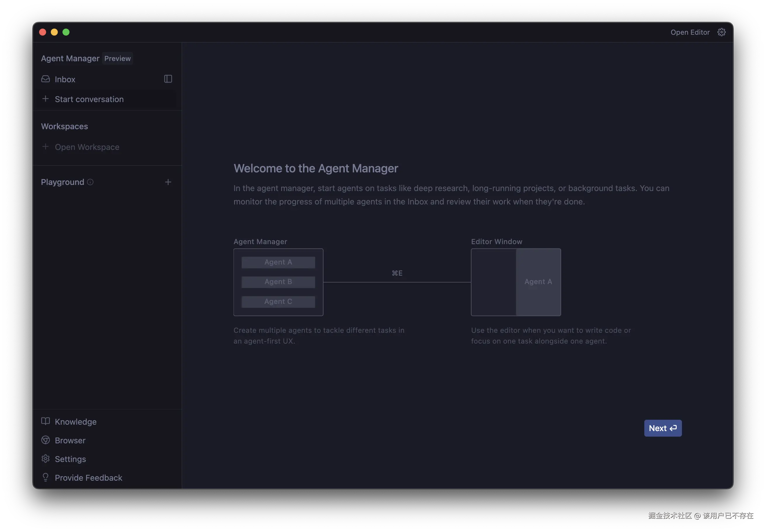Click the plus icon beside Start conversation
This screenshot has width=766, height=532.
point(45,99)
